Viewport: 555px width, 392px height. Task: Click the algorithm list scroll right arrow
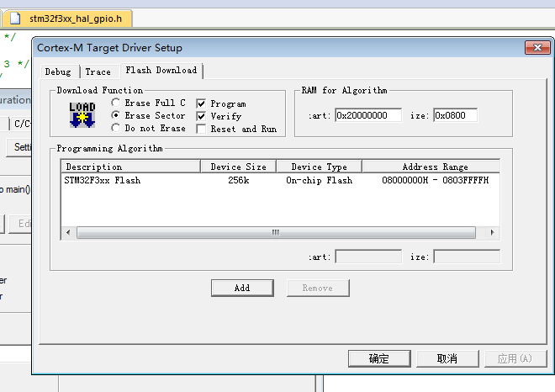pos(492,233)
